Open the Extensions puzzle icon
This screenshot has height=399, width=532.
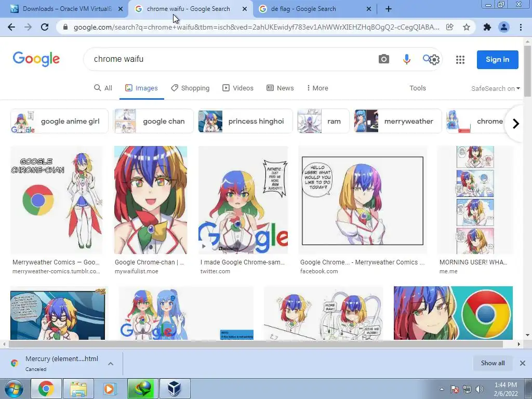[x=487, y=27]
